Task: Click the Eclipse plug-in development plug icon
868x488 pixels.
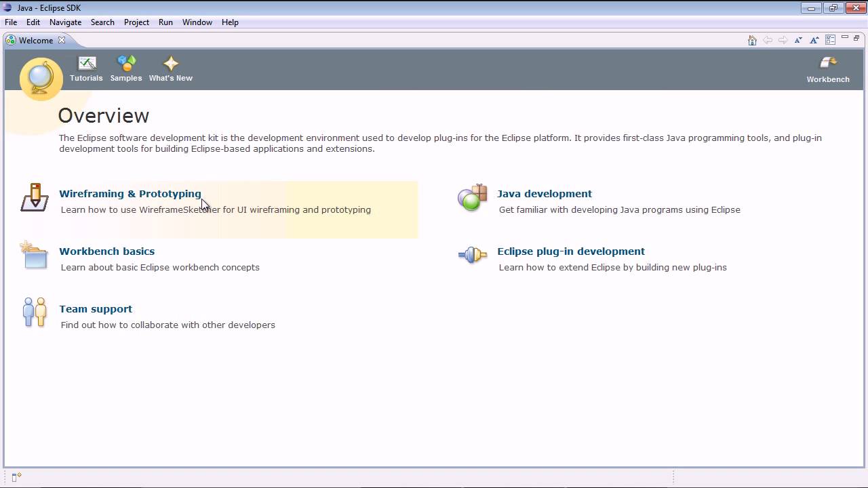Action: (x=473, y=255)
